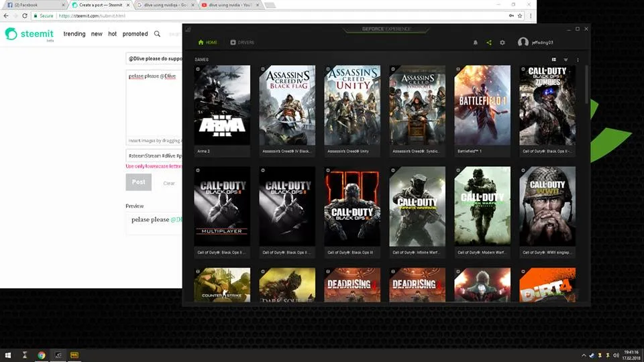The width and height of the screenshot is (644, 362).
Task: Open Call of Duty Modern Warfare tile
Action: (x=482, y=212)
